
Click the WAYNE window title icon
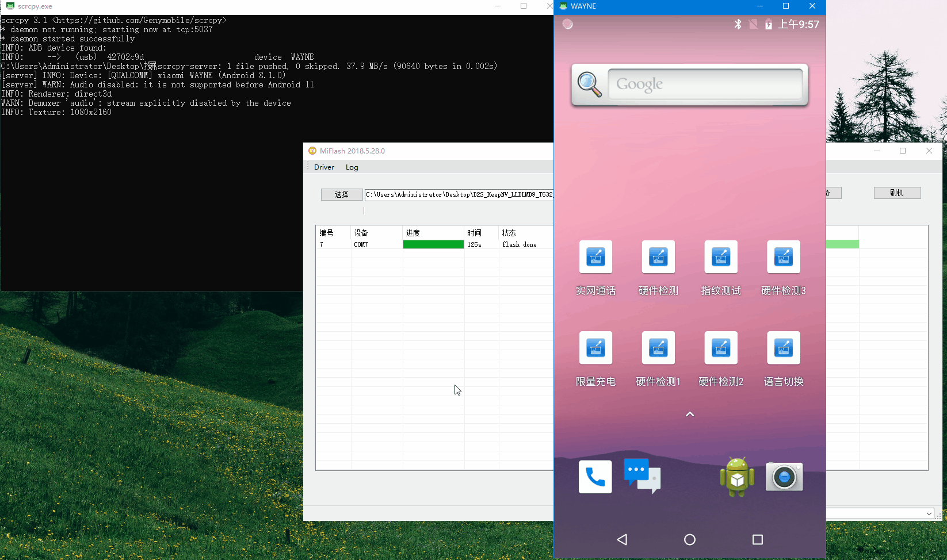tap(563, 6)
